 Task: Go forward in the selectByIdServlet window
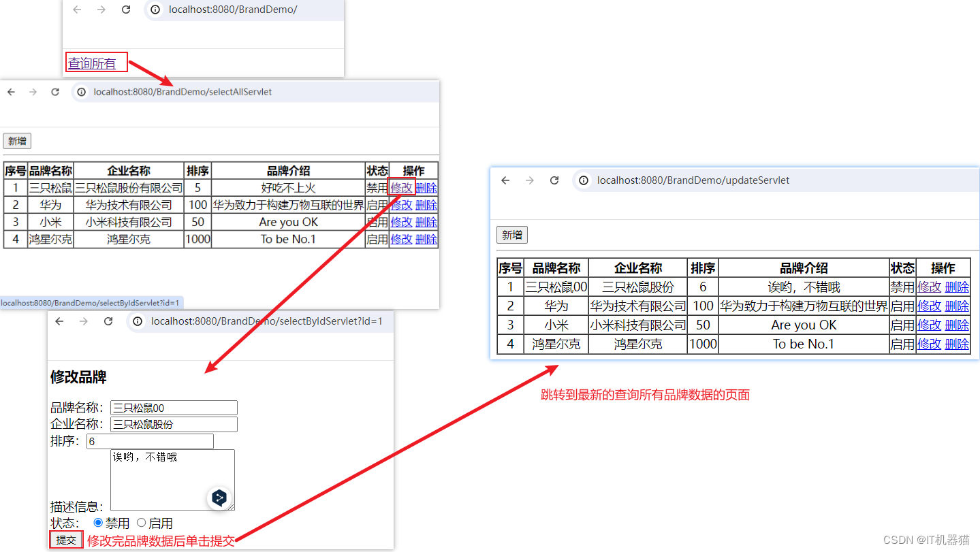tap(83, 321)
